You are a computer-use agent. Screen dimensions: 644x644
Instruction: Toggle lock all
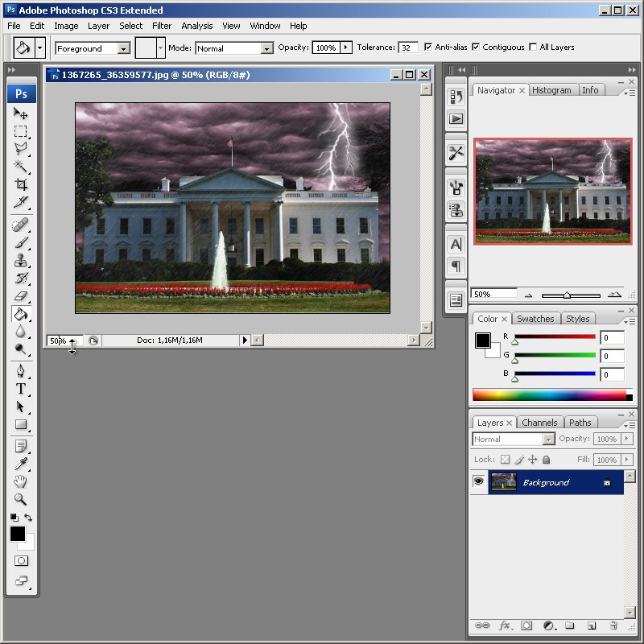point(547,460)
